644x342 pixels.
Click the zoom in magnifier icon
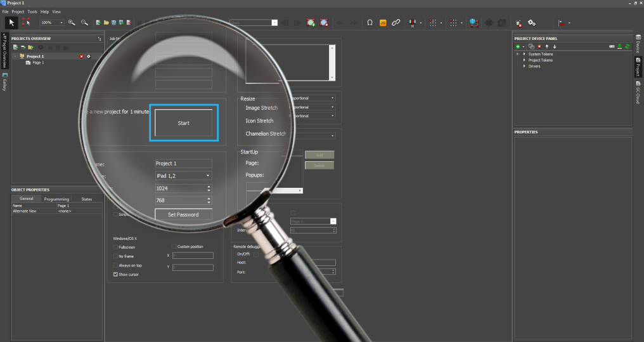(x=72, y=22)
